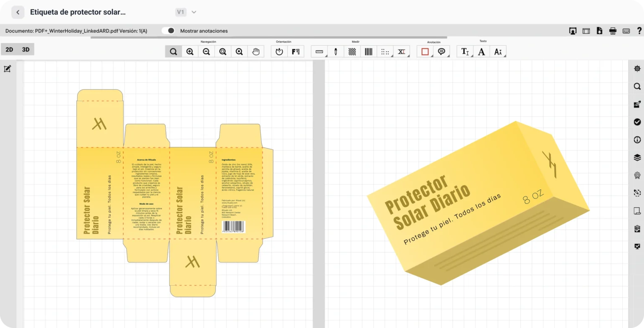Pick the densitometer eyedropper tool
Screen dimensions: 644x328
[335, 52]
